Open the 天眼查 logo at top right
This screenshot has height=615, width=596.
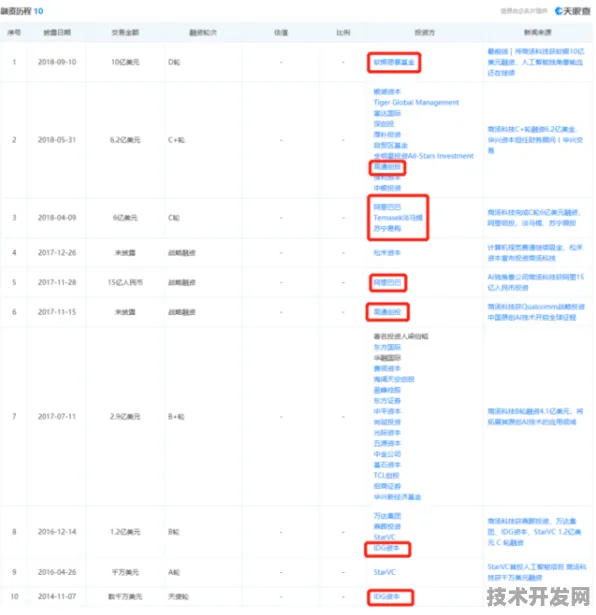[572, 11]
